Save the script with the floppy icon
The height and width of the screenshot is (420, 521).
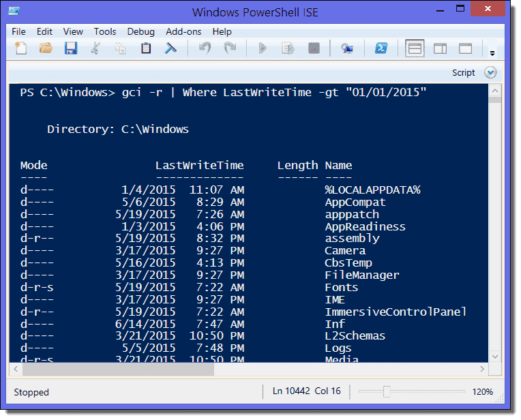71,48
